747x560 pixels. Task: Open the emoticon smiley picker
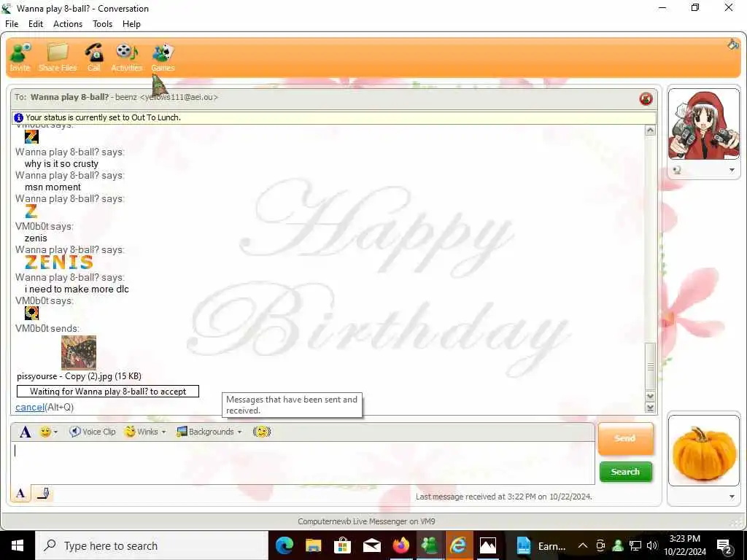point(45,432)
